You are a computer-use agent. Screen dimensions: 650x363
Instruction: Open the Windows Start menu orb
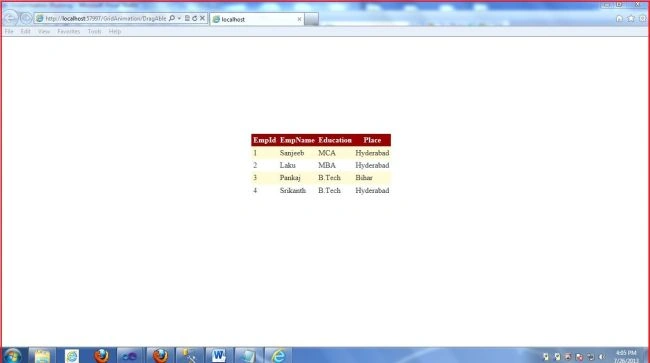[x=12, y=356]
